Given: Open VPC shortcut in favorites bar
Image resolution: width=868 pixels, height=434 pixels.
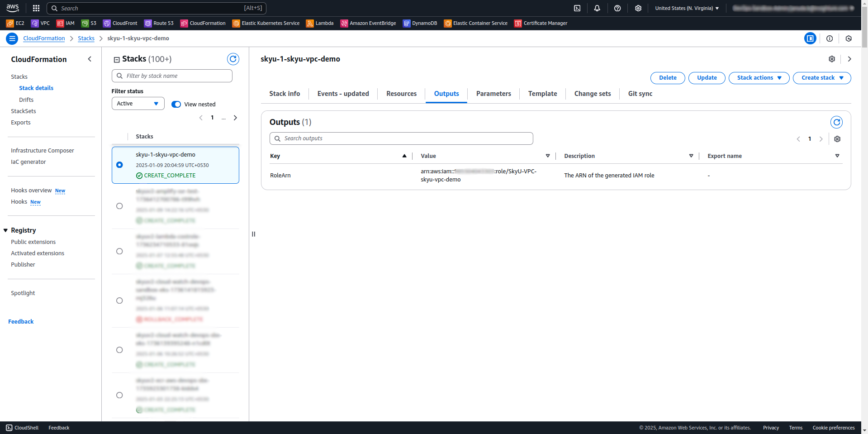Looking at the screenshot, I should tap(40, 23).
